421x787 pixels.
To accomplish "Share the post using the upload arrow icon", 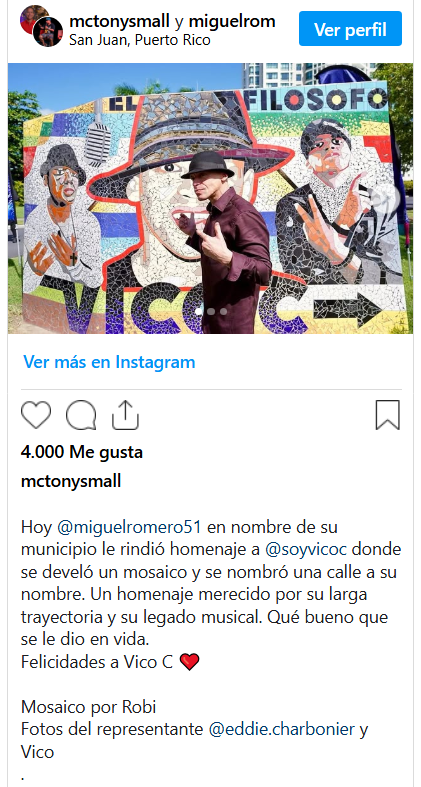I will pos(125,415).
